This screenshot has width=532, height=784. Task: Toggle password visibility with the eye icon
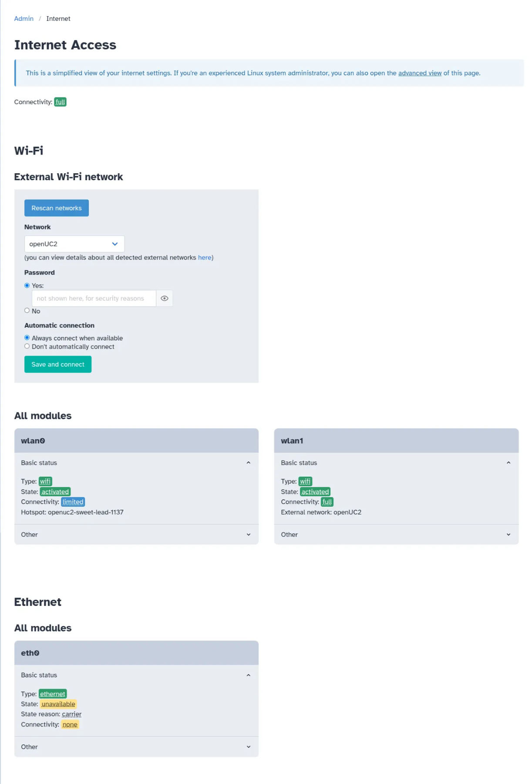point(164,298)
